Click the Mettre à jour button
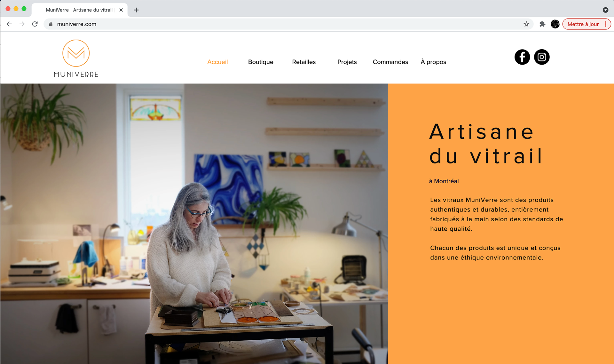Screen dimensions: 614x364 point(583,24)
